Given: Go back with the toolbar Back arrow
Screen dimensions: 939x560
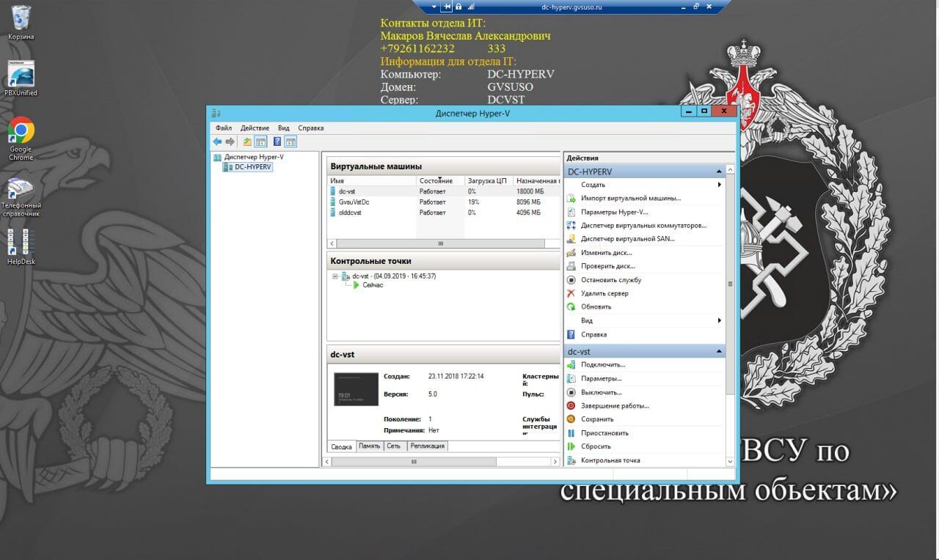Looking at the screenshot, I should click(x=217, y=141).
